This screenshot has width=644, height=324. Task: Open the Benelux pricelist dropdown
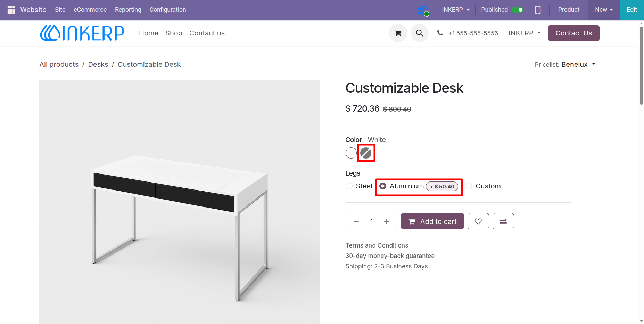click(578, 64)
